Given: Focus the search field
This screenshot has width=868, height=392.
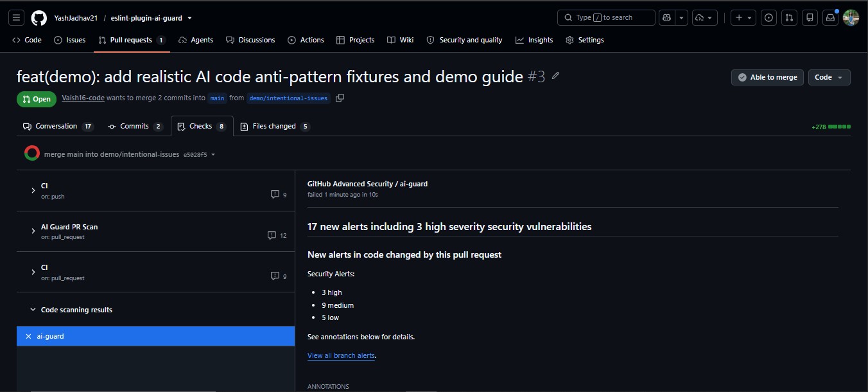Looking at the screenshot, I should pos(606,17).
